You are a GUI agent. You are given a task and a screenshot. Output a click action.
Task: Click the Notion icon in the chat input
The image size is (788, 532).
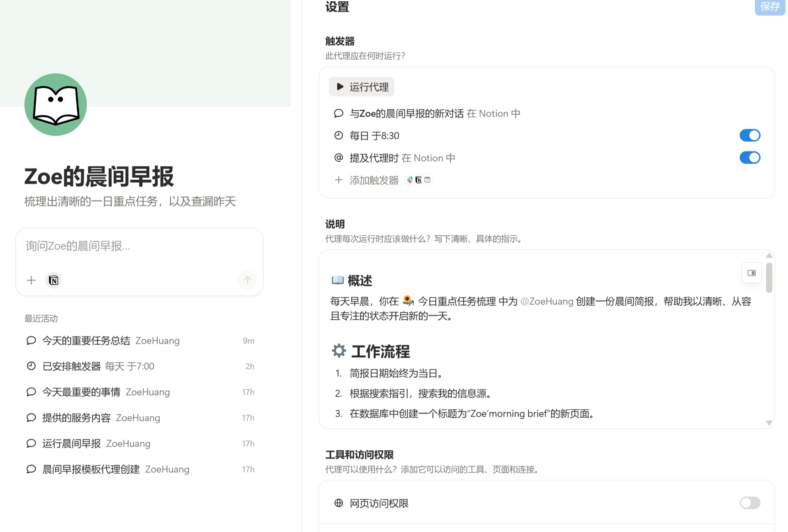tap(54, 280)
